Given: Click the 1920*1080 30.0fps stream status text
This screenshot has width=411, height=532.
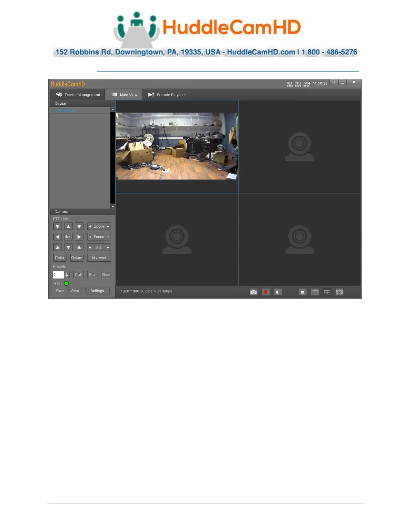Looking at the screenshot, I should [146, 291].
